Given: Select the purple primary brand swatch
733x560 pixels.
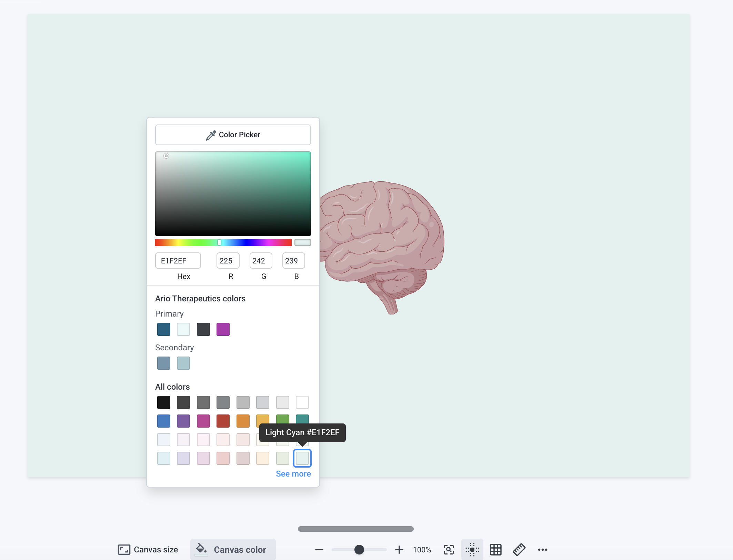Looking at the screenshot, I should click(223, 329).
